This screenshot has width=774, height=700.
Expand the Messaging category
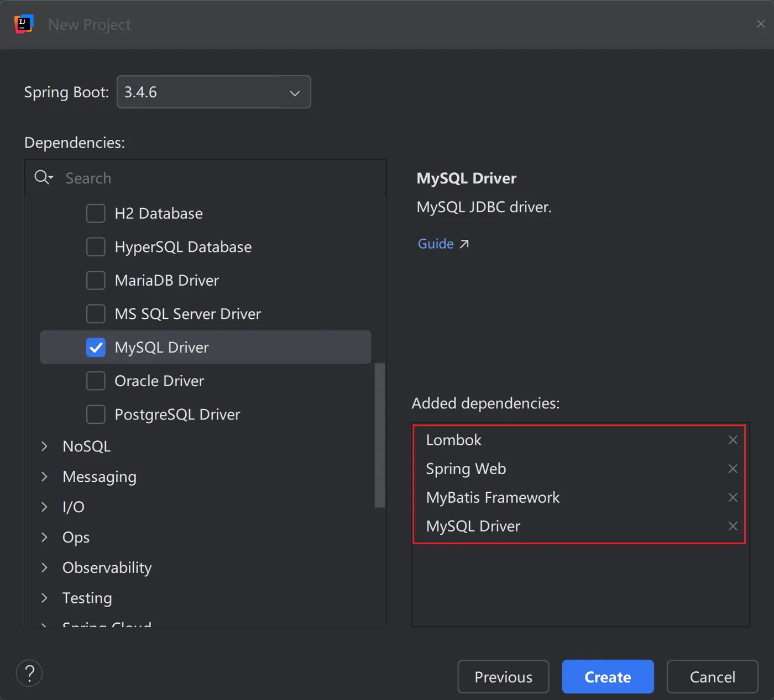(44, 476)
